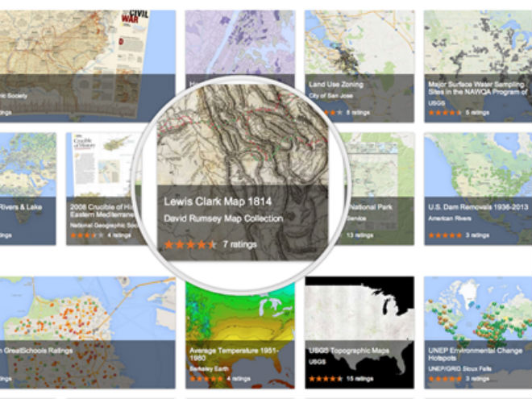
Task: Click the stars on Crucible of History card
Action: tap(86, 235)
